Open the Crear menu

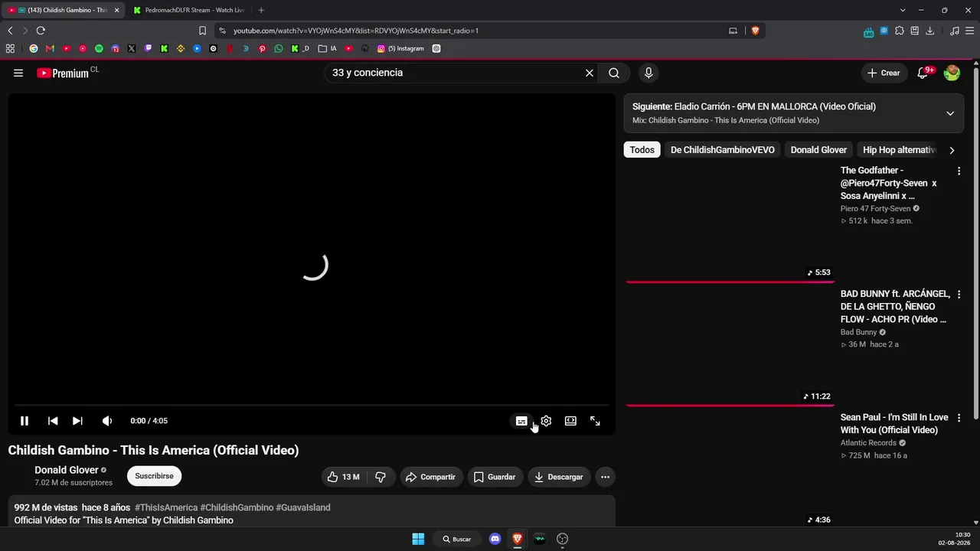(884, 73)
